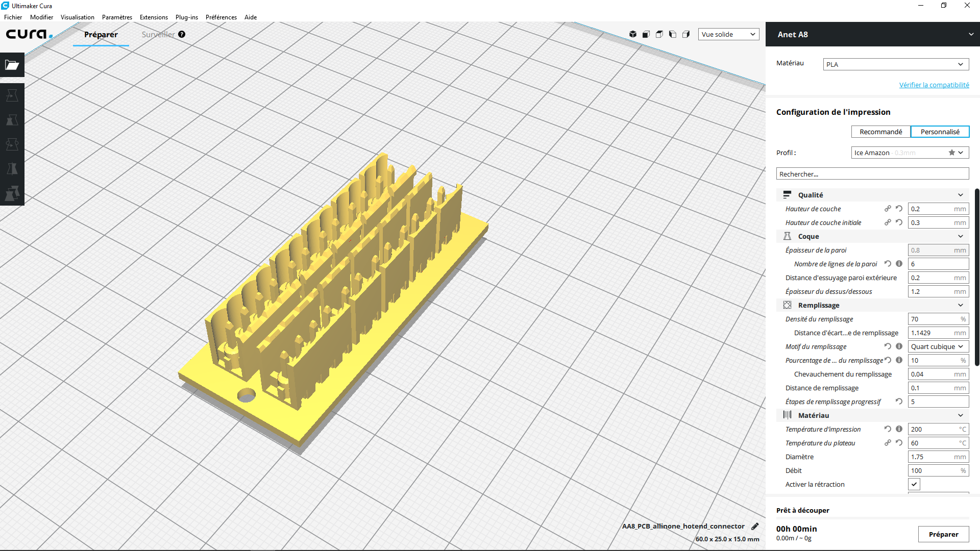
Task: Open the Vérifier la compatibilité link
Action: [934, 85]
